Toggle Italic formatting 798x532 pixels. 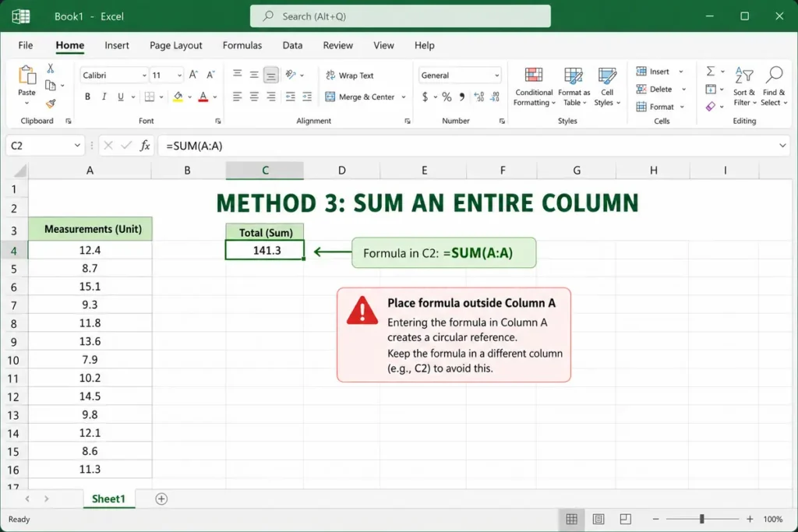click(x=104, y=97)
